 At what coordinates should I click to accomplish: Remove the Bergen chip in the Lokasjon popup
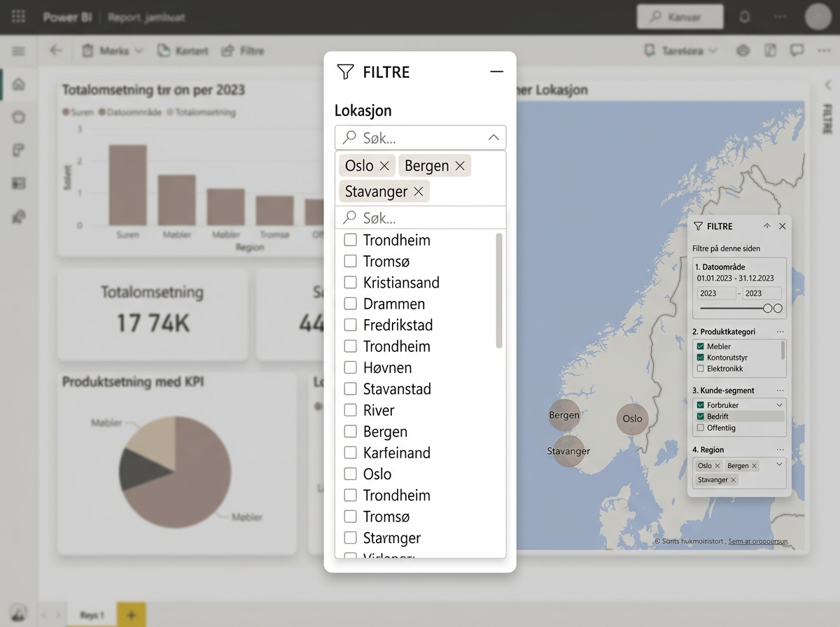pos(460,166)
